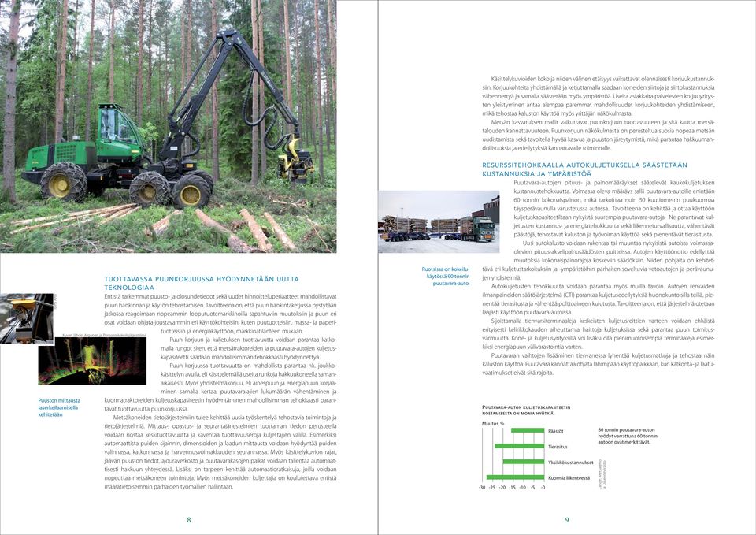
Task: Click caption 'Puuston mittausta laserkeilaamisella kehitetään'
Action: [x=59, y=407]
